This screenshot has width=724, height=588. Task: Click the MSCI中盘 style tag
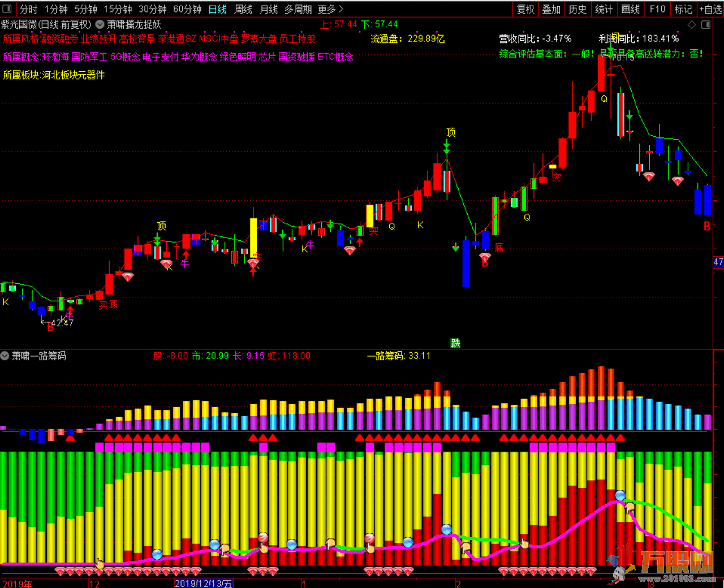coord(218,39)
